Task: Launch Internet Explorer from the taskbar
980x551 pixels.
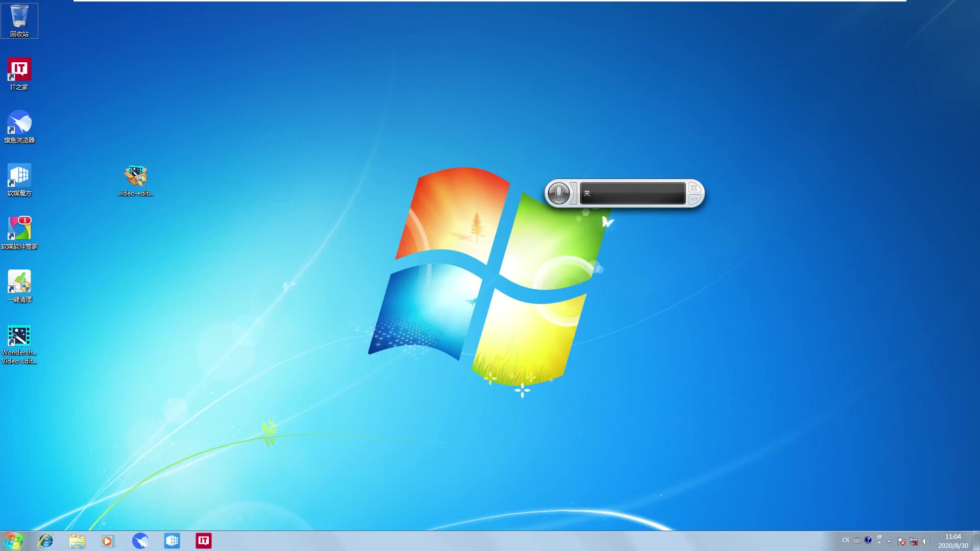Action: coord(45,541)
